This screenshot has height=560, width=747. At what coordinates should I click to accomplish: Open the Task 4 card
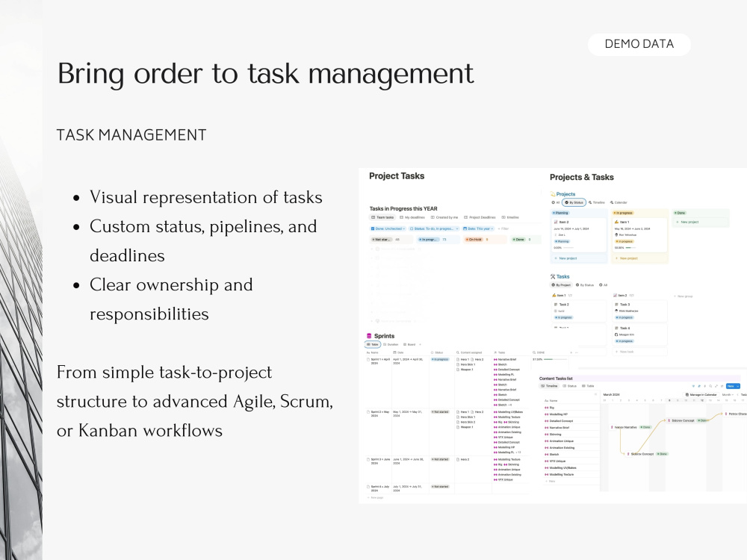640,335
